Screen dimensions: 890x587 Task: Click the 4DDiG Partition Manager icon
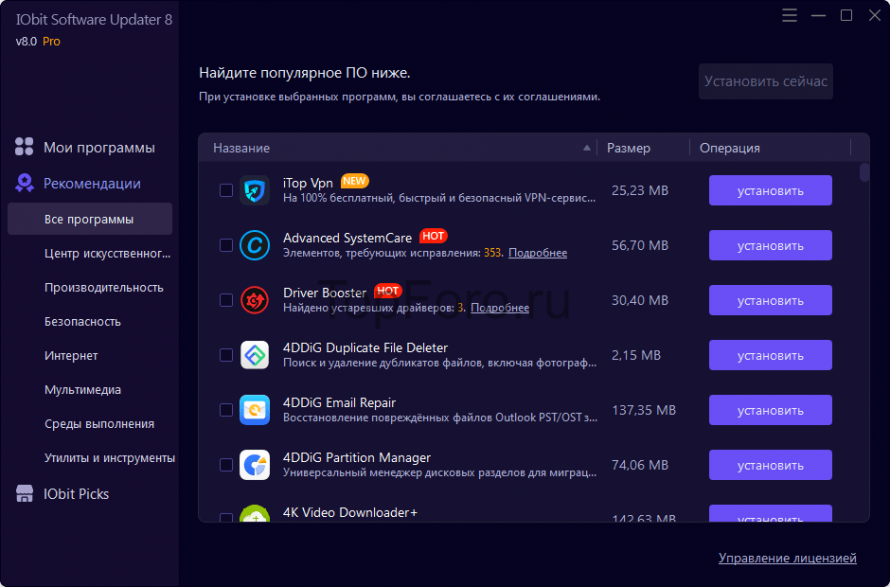coord(254,465)
